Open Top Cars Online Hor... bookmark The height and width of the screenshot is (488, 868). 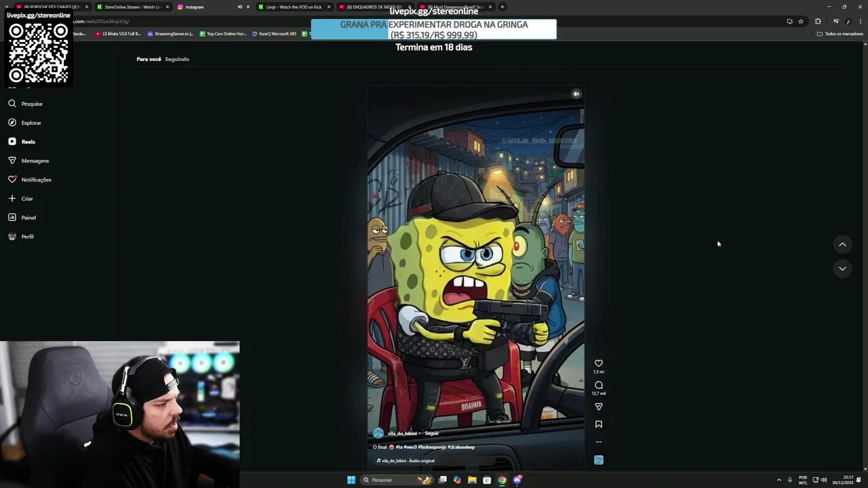(222, 34)
